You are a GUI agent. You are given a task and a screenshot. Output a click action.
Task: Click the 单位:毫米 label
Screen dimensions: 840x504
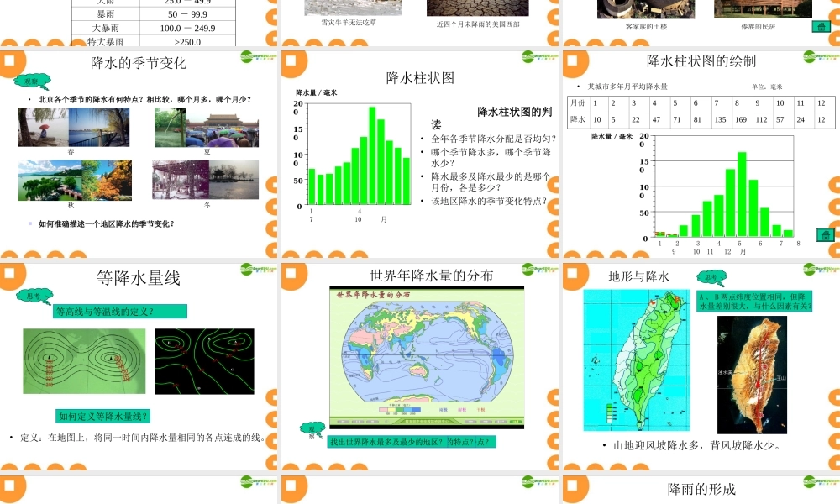[x=767, y=87]
